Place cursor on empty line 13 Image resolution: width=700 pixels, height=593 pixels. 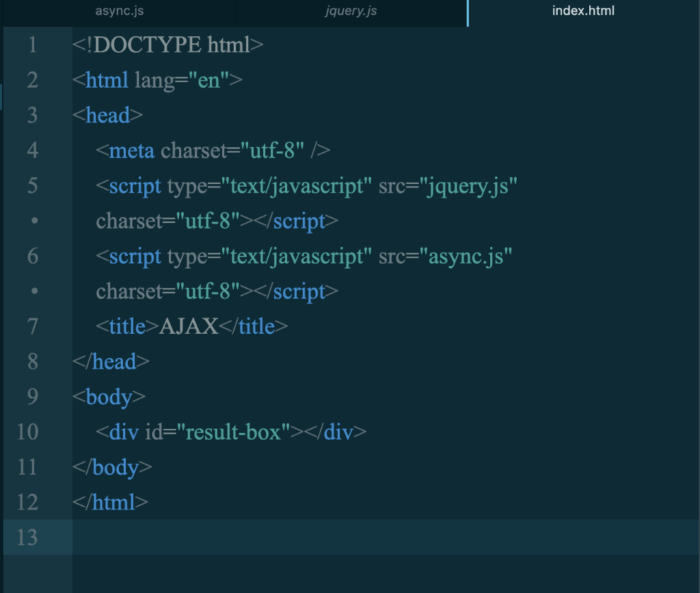click(386, 537)
